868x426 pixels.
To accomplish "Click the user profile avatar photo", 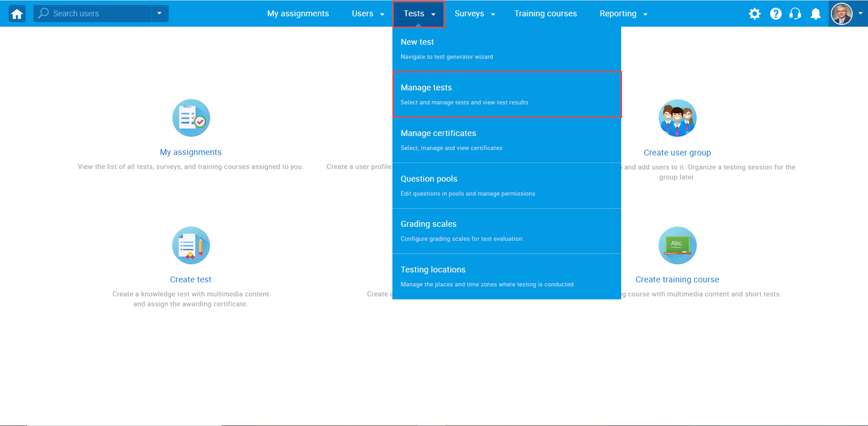I will 841,14.
